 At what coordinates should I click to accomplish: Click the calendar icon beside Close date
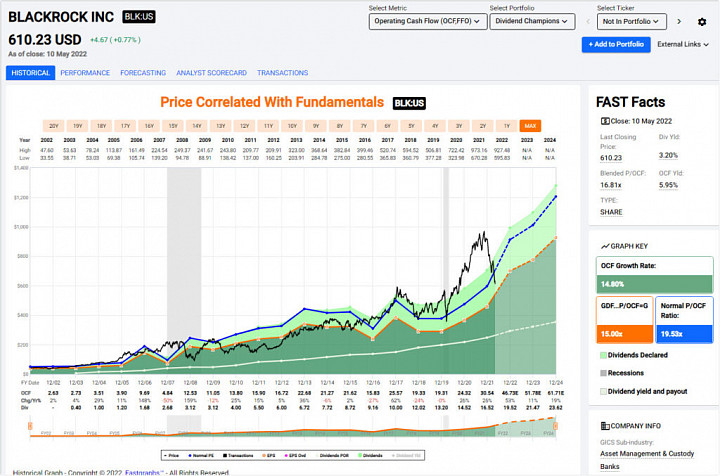click(x=605, y=121)
